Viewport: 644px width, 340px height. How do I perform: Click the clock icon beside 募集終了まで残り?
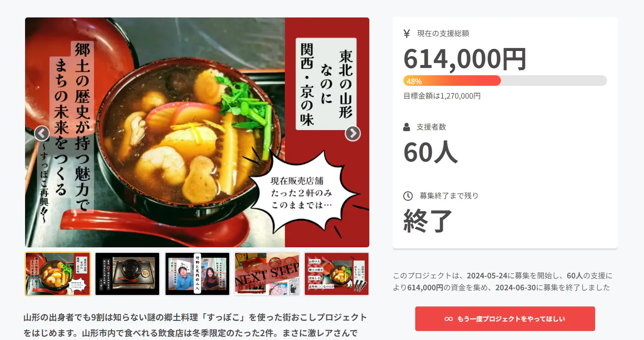(408, 196)
